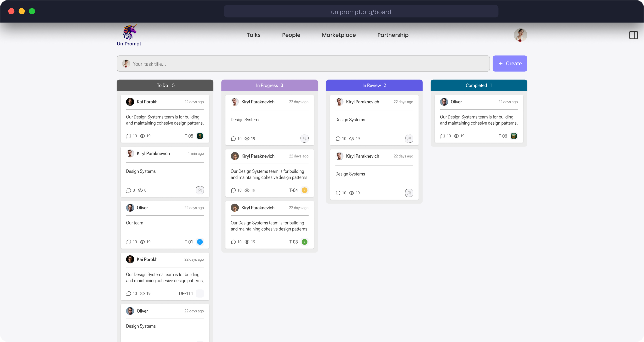Click the Create task button

point(510,63)
